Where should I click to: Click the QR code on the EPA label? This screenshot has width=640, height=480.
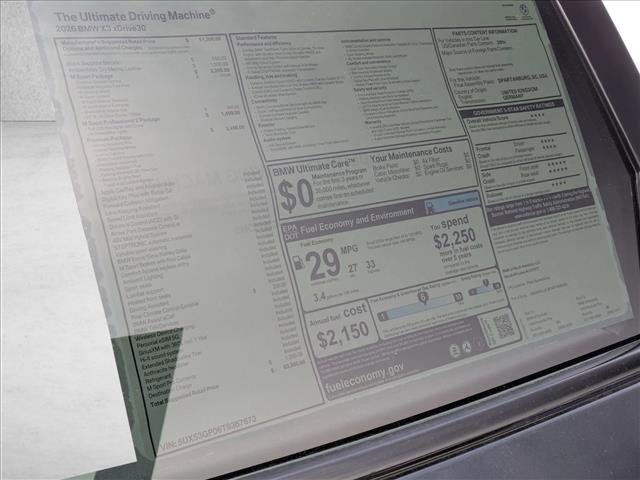(x=502, y=324)
